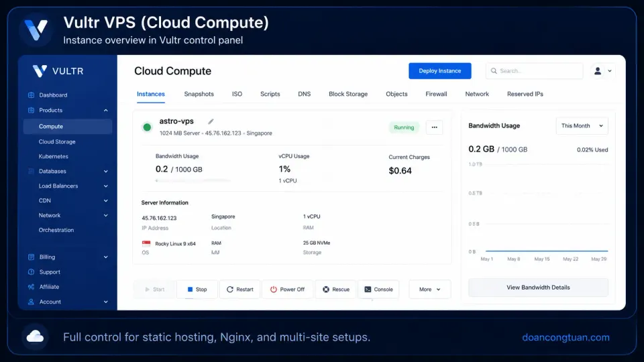Open the user profile menu
The height and width of the screenshot is (362, 644).
(602, 71)
